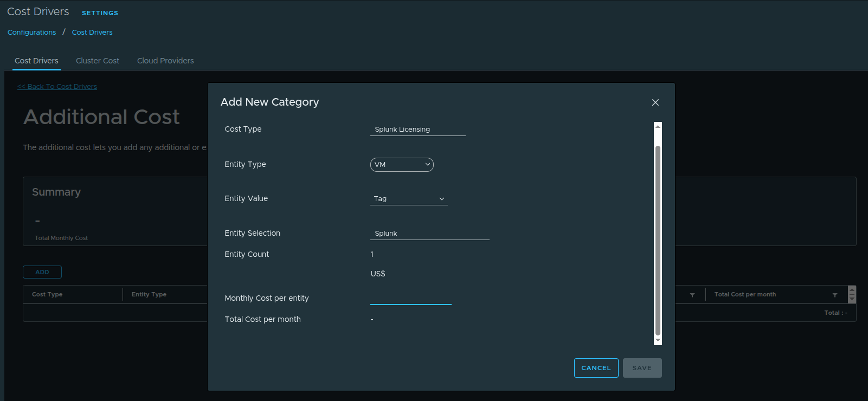This screenshot has width=868, height=401.
Task: Click the dialog scrollbar down arrow
Action: coord(658,340)
